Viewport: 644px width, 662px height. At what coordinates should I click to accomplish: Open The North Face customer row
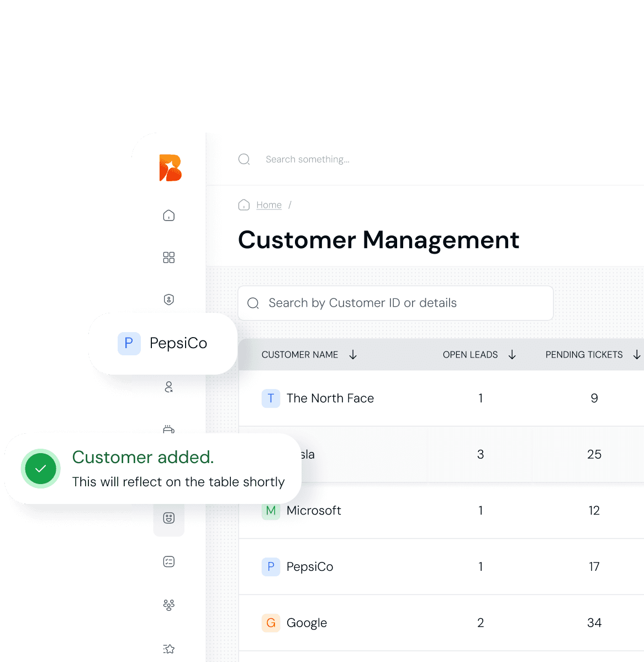(x=330, y=398)
